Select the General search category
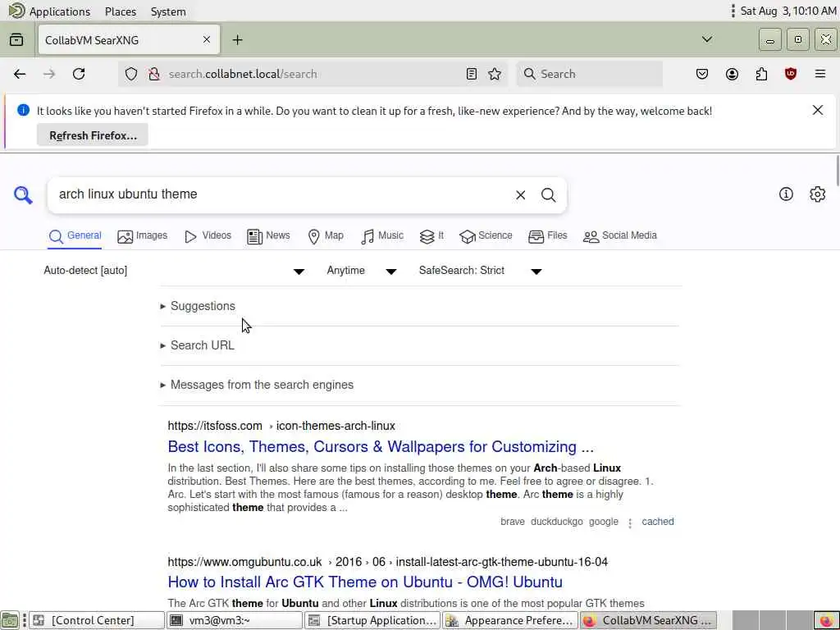Image resolution: width=840 pixels, height=630 pixels. (x=75, y=235)
